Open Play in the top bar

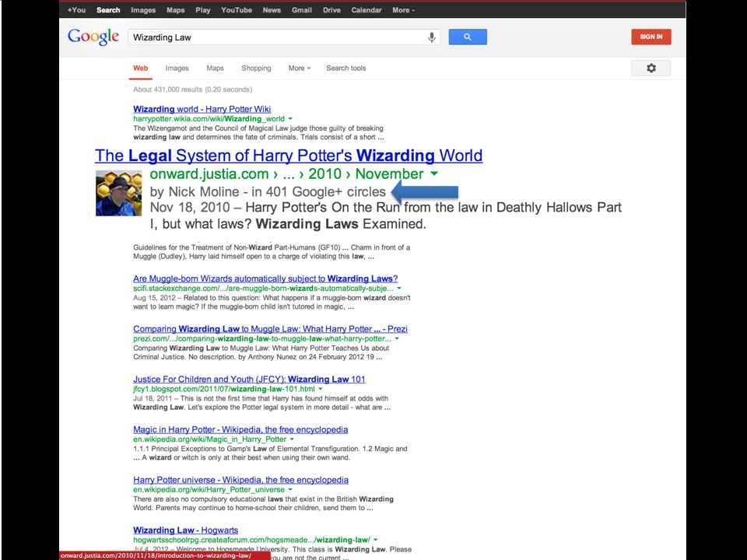click(203, 10)
